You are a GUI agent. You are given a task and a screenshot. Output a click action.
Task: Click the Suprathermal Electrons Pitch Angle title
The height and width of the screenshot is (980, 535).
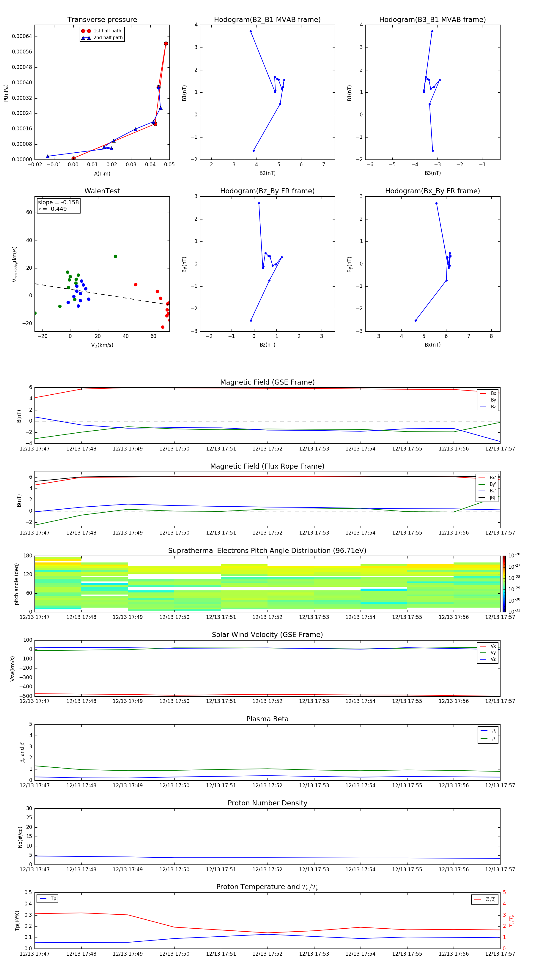(x=267, y=551)
